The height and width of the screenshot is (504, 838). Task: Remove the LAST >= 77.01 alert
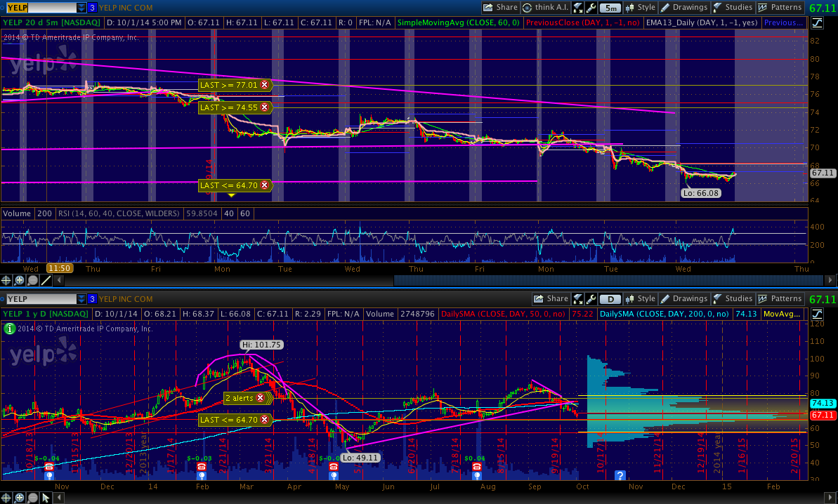point(265,85)
